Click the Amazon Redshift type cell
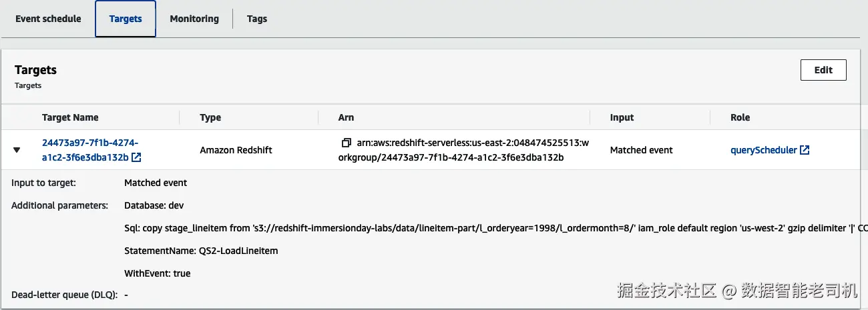 click(236, 150)
